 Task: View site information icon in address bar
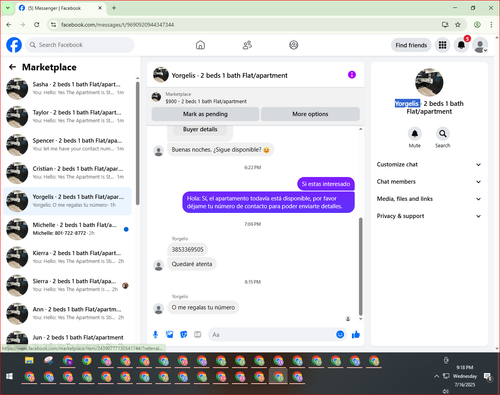tap(53, 25)
